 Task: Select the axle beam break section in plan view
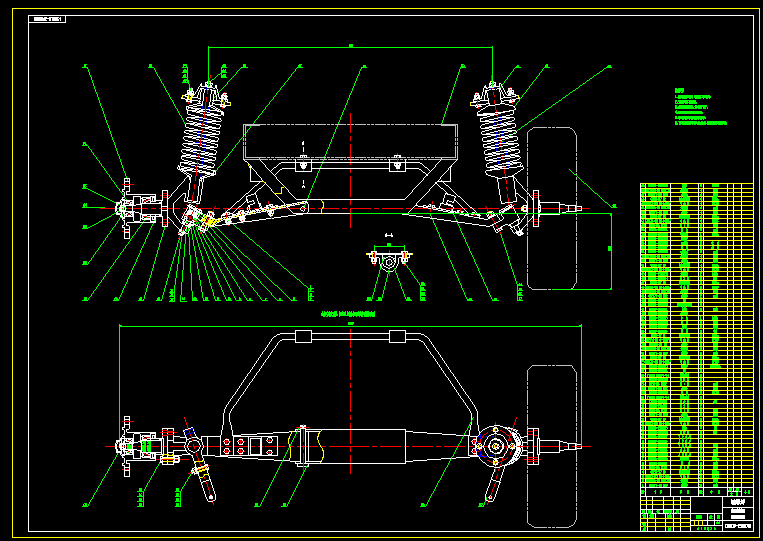[x=306, y=446]
